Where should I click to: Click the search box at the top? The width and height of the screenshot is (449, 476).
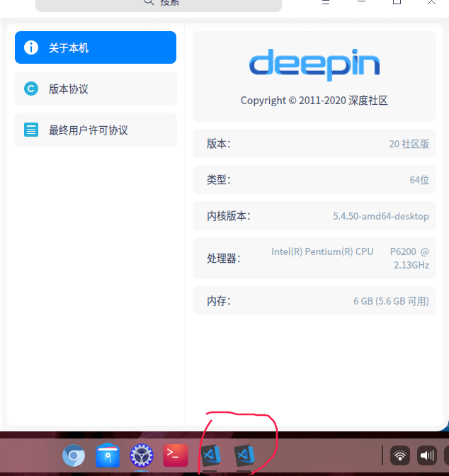pyautogui.click(x=159, y=4)
